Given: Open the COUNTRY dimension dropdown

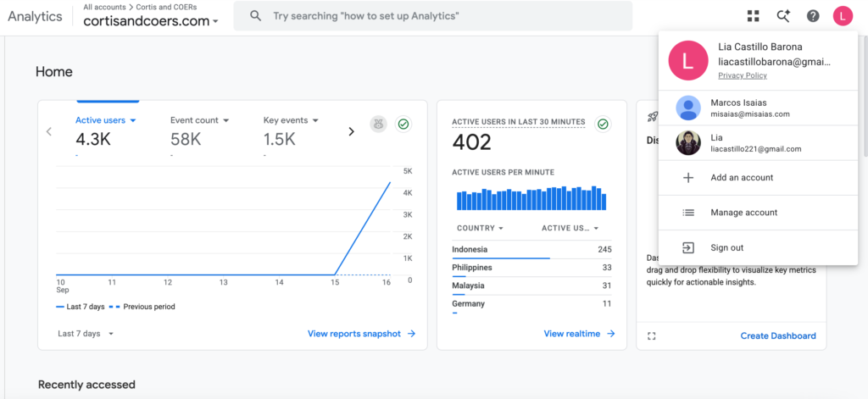Looking at the screenshot, I should click(480, 228).
